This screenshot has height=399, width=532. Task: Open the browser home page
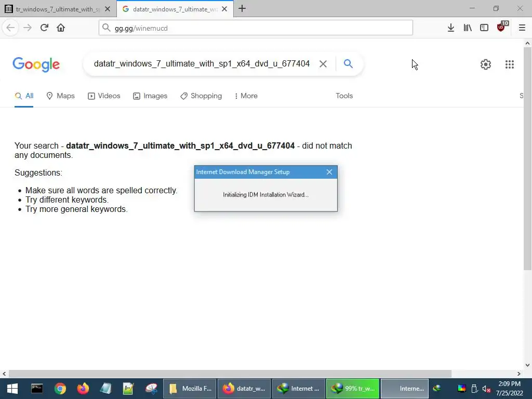[61, 28]
